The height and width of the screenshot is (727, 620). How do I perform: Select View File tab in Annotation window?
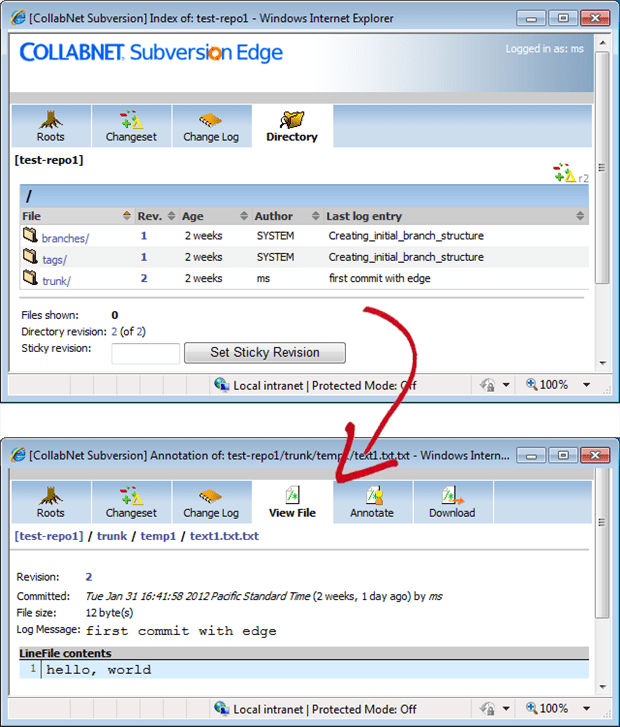tap(292, 502)
